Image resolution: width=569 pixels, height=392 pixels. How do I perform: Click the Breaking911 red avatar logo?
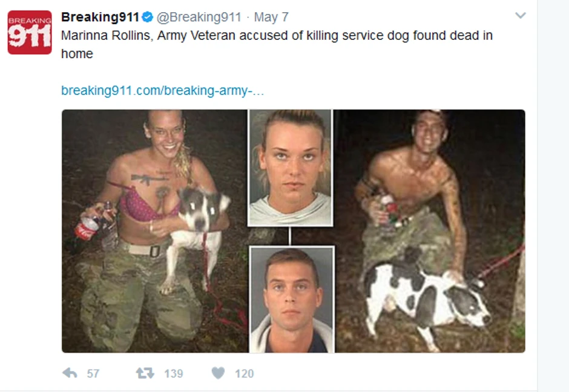coord(30,32)
